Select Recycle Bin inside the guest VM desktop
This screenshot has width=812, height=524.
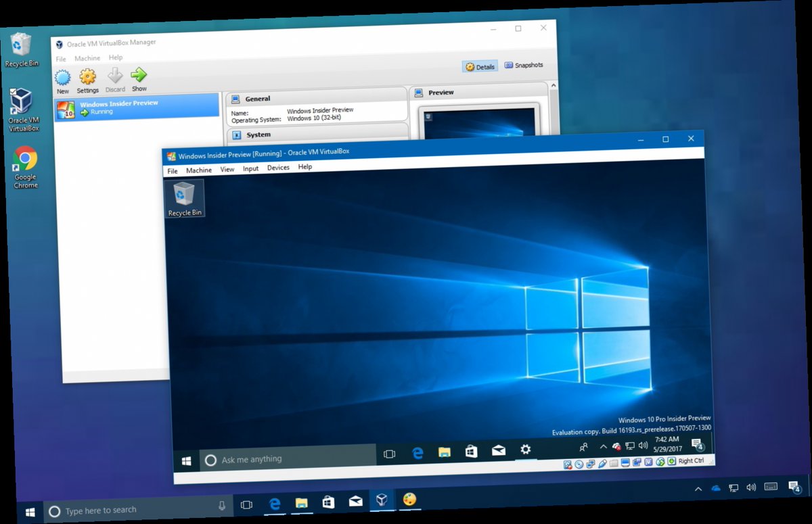click(x=185, y=199)
